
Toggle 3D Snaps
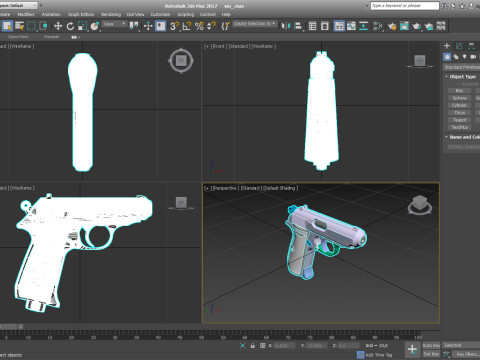pos(174,26)
